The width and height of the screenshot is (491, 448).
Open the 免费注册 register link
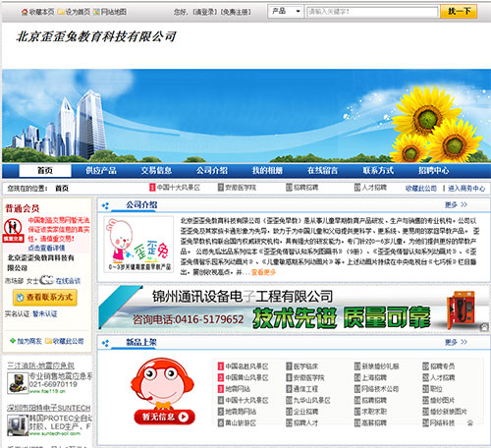[x=236, y=12]
